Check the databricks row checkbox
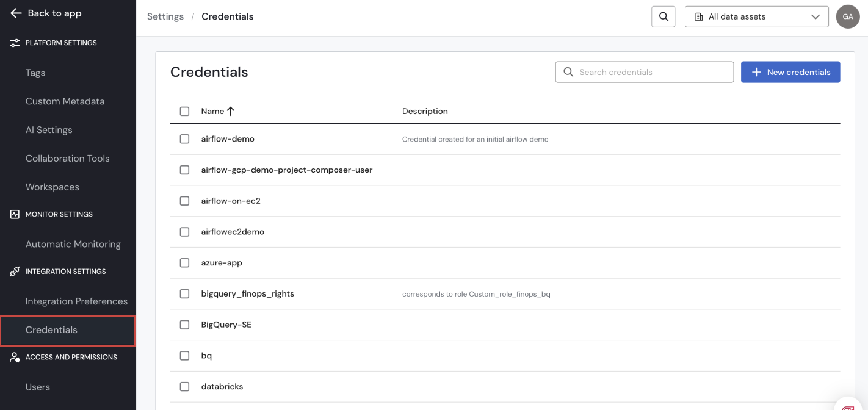Image resolution: width=868 pixels, height=410 pixels. (x=184, y=387)
